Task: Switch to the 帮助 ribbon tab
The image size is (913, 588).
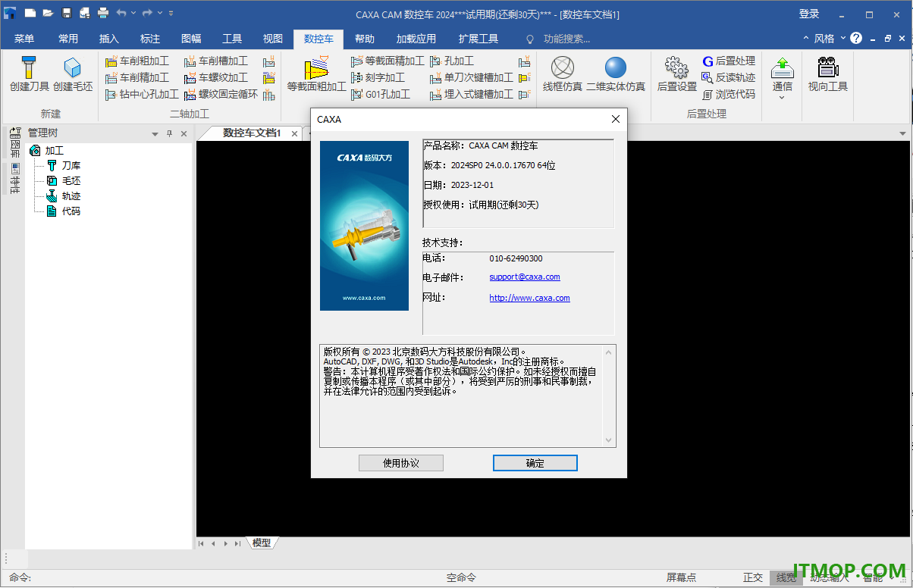Action: (x=365, y=39)
